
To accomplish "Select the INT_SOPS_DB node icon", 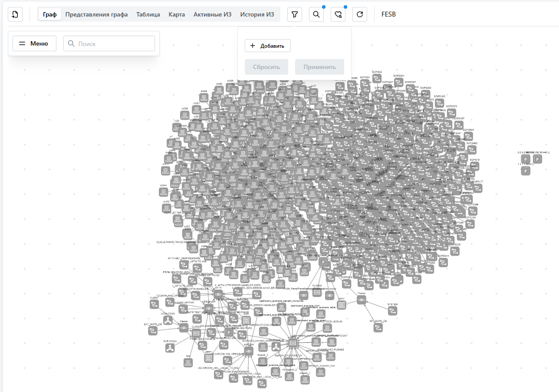I will pyautogui.click(x=378, y=328).
